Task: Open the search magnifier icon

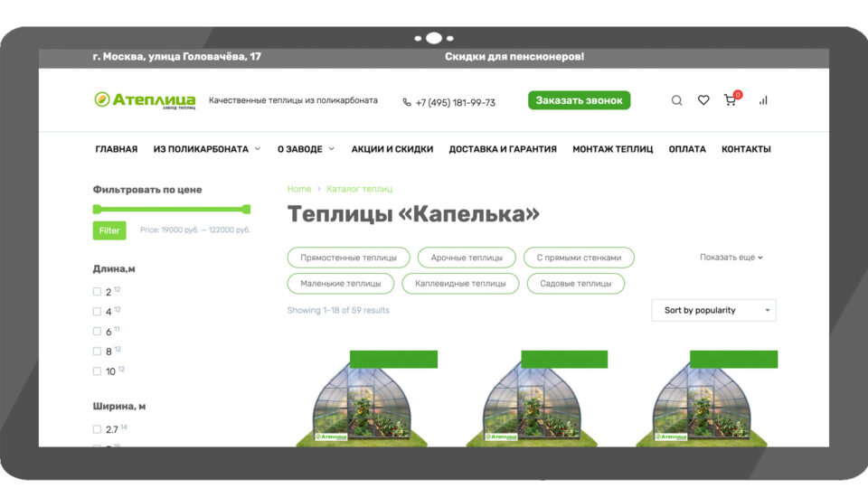Action: 676,100
